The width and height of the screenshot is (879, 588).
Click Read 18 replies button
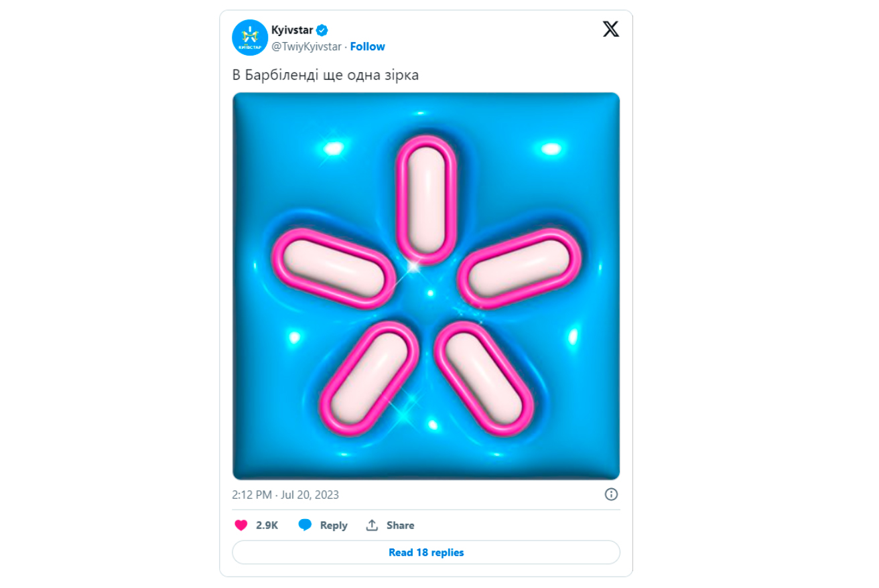(x=426, y=553)
